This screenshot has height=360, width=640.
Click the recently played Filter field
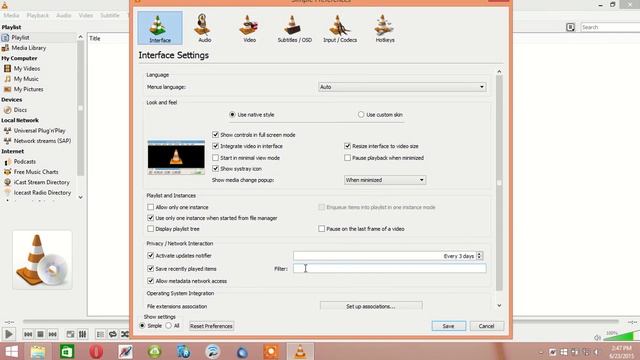390,268
